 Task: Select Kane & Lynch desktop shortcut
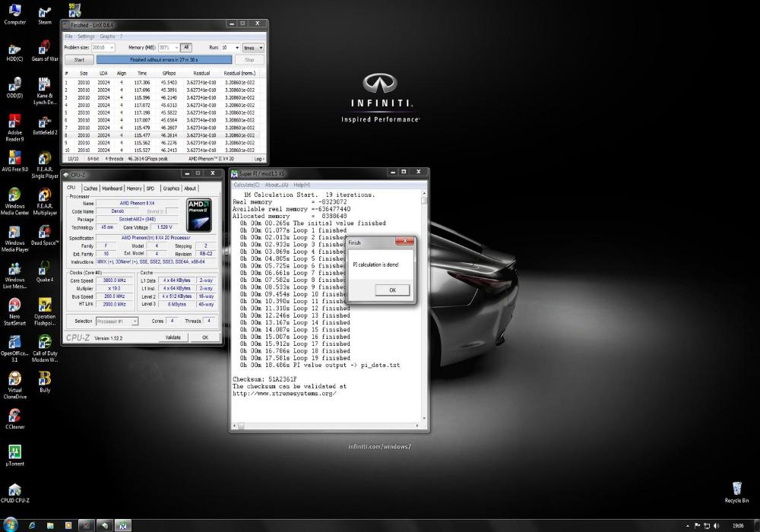pyautogui.click(x=45, y=91)
